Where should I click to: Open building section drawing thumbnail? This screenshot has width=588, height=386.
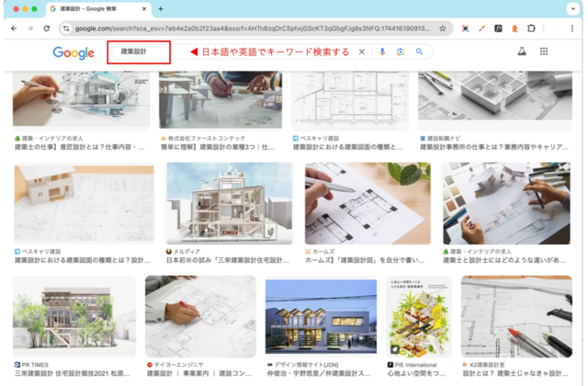(x=350, y=100)
